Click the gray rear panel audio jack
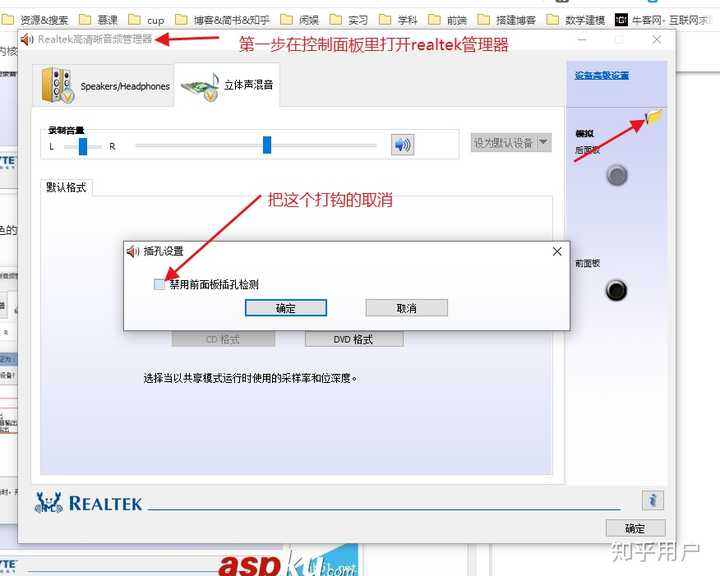The width and height of the screenshot is (720, 576). (617, 176)
